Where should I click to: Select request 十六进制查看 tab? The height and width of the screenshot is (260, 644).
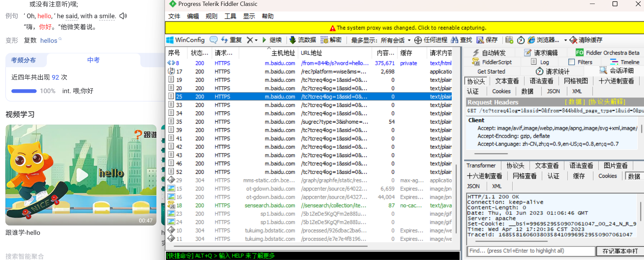pos(616,81)
